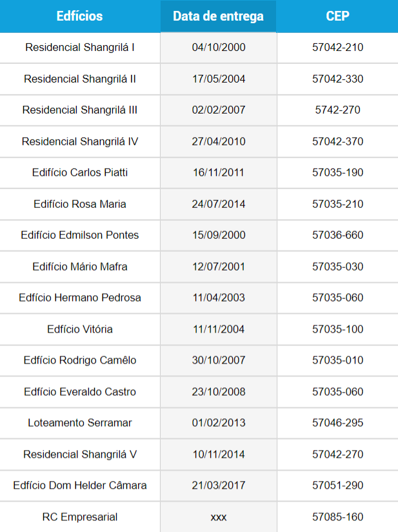The height and width of the screenshot is (532, 398).
Task: Select the Data de entrega column header
Action: click(218, 16)
